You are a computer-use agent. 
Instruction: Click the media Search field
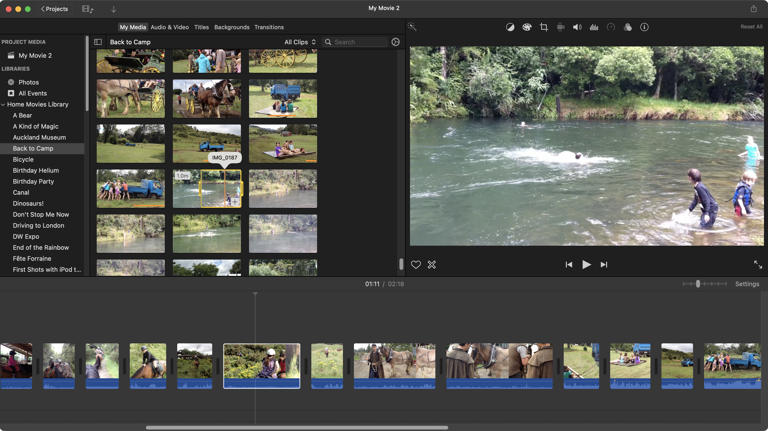click(356, 42)
